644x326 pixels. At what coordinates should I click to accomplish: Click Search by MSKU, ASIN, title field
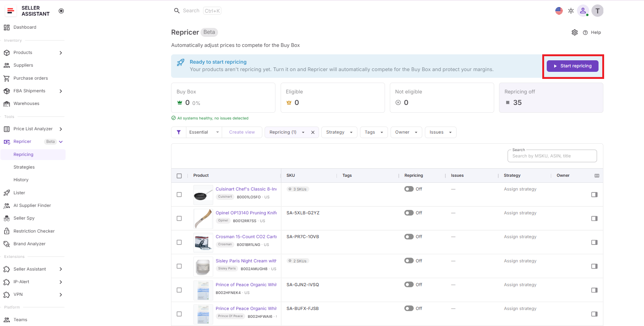point(552,156)
